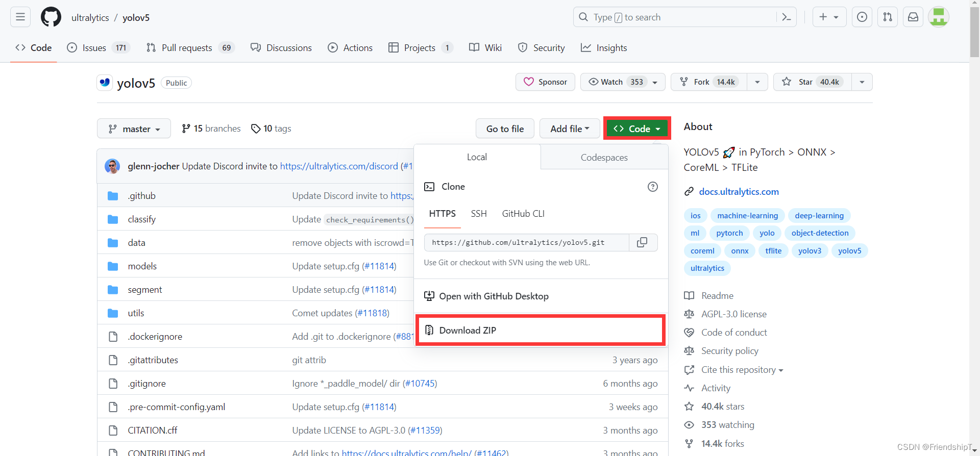Expand the master branch selector
The height and width of the screenshot is (456, 980).
pos(134,129)
